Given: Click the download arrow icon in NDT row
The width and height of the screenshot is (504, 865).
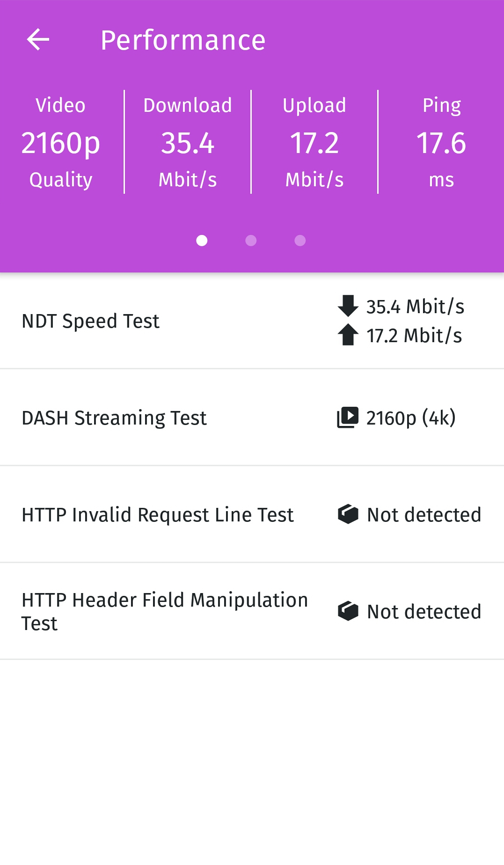Looking at the screenshot, I should click(x=348, y=306).
